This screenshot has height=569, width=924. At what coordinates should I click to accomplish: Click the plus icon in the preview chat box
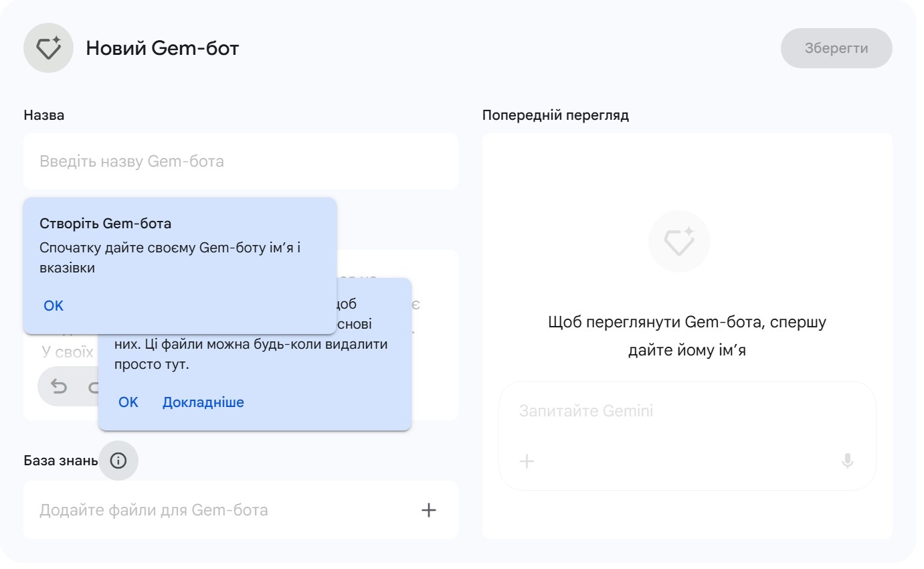tap(527, 461)
